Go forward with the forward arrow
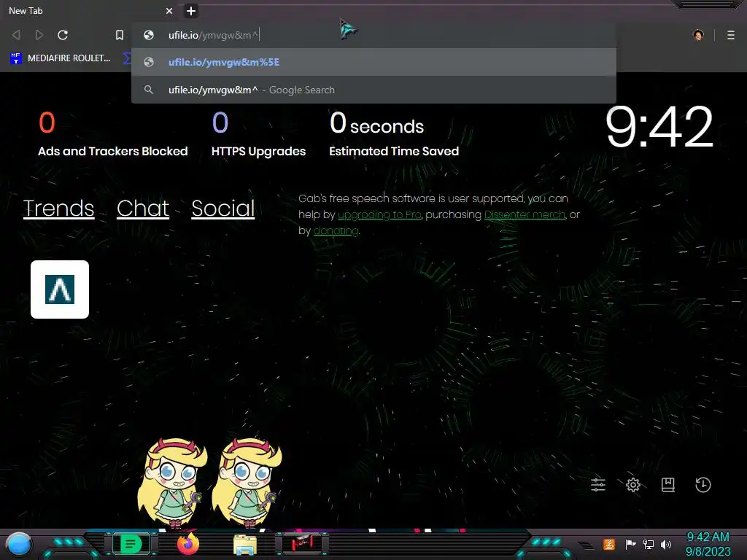 coord(39,35)
